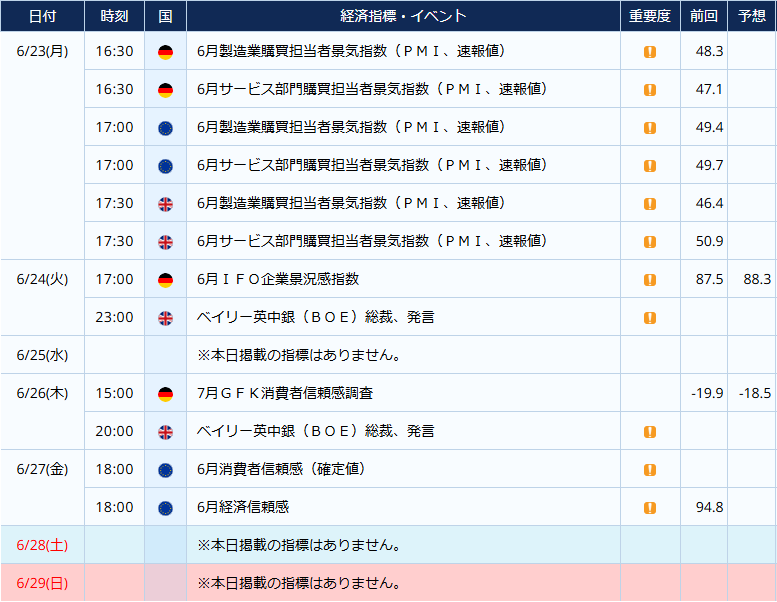Image resolution: width=777 pixels, height=602 pixels.
Task: Click the no-indicators notice in the 6/25(水) row
Action: 299,355
